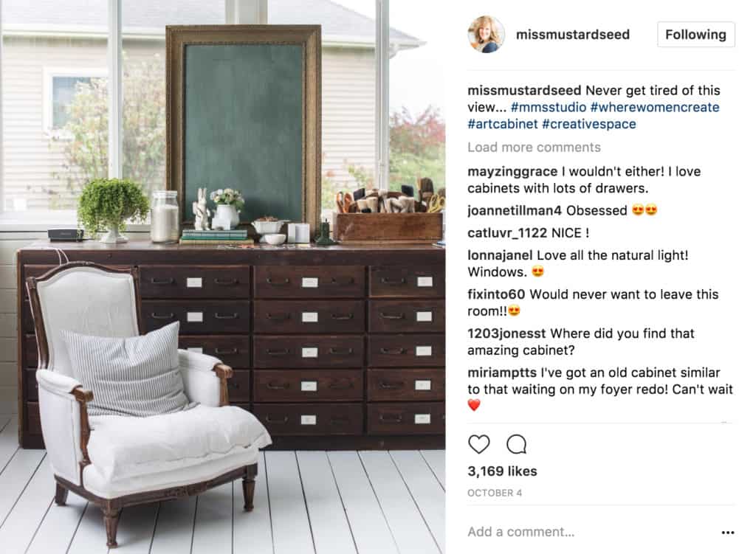Image resolution: width=756 pixels, height=554 pixels.
Task: Open the #wherewomencreate hashtag
Action: click(x=655, y=107)
